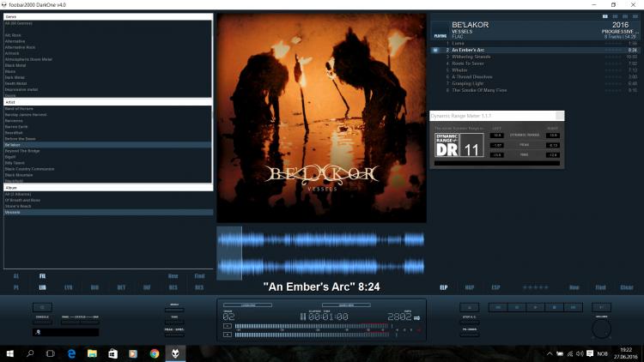644x362 pixels.
Task: Open Google Chrome from the taskbar
Action: pos(155,353)
